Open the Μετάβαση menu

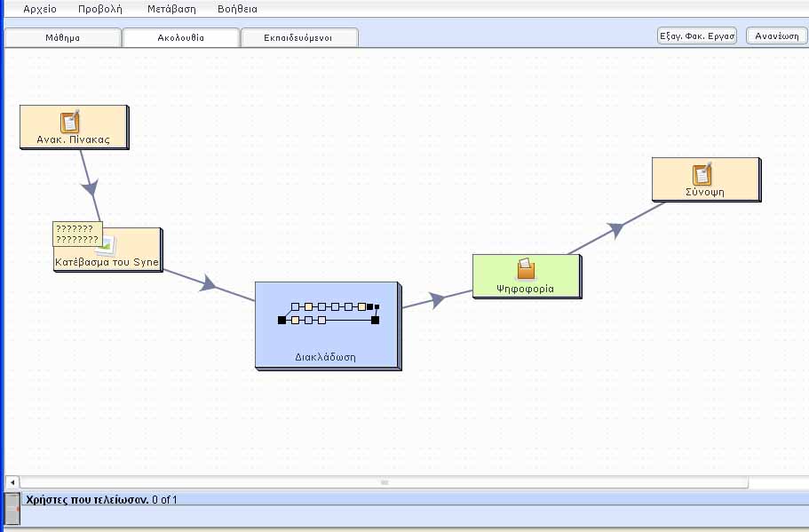171,9
